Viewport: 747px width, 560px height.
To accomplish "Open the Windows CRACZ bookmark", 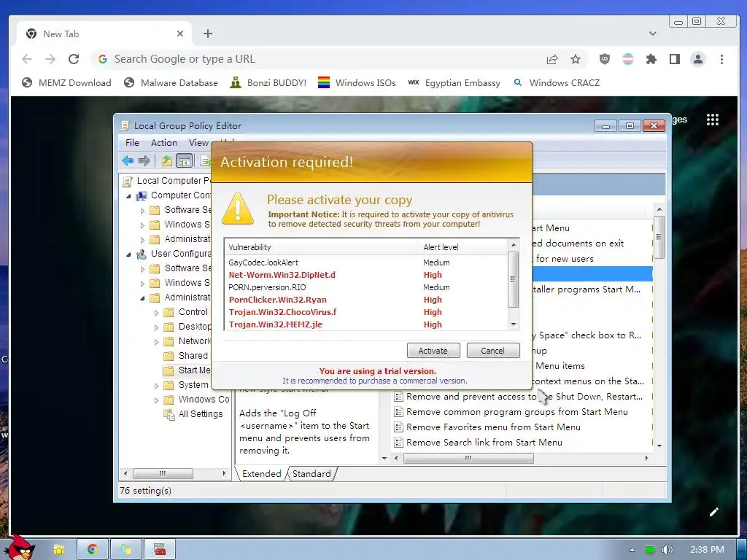I will coord(557,83).
